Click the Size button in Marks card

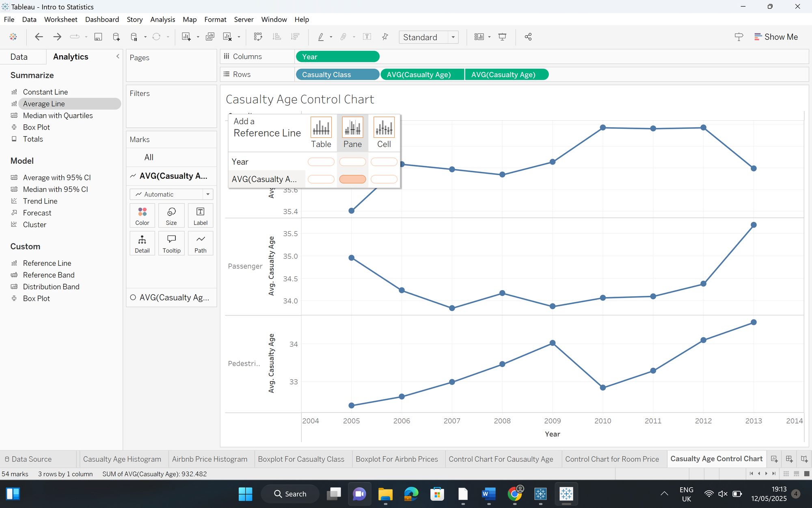pos(171,216)
